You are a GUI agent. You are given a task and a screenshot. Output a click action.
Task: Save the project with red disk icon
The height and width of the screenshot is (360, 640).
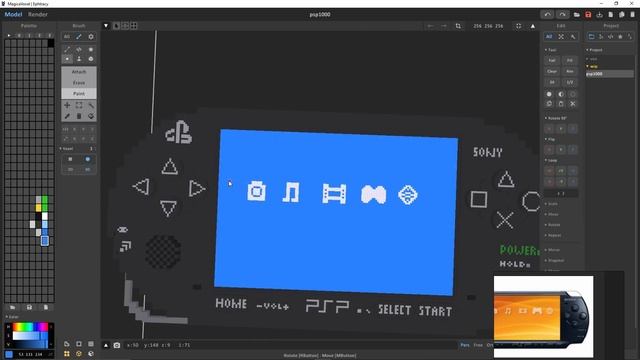588,15
